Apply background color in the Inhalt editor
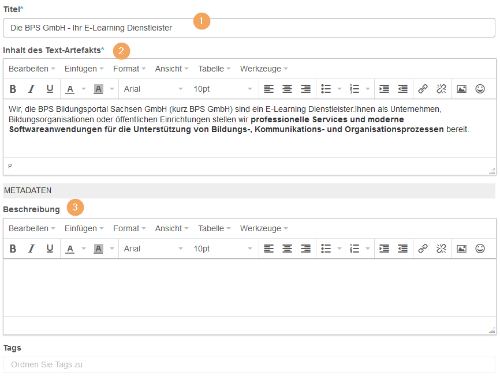This screenshot has width=500, height=380. [x=98, y=89]
